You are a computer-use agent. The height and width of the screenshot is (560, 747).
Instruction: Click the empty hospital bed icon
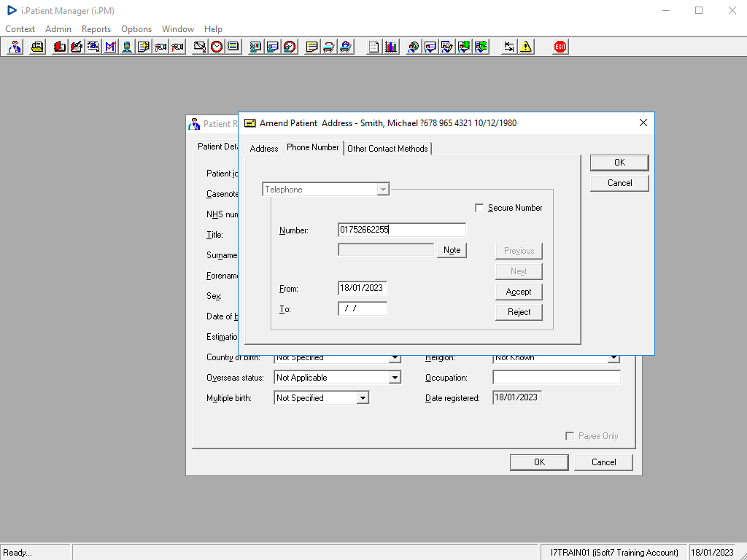[329, 47]
